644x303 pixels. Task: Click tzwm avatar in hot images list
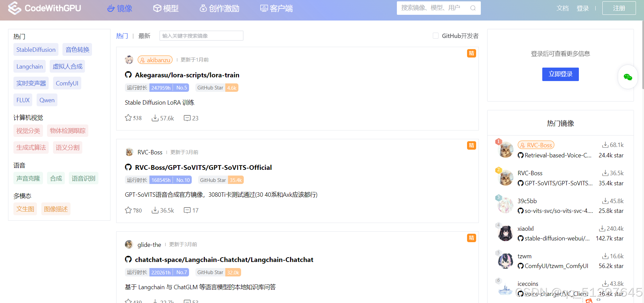point(506,261)
